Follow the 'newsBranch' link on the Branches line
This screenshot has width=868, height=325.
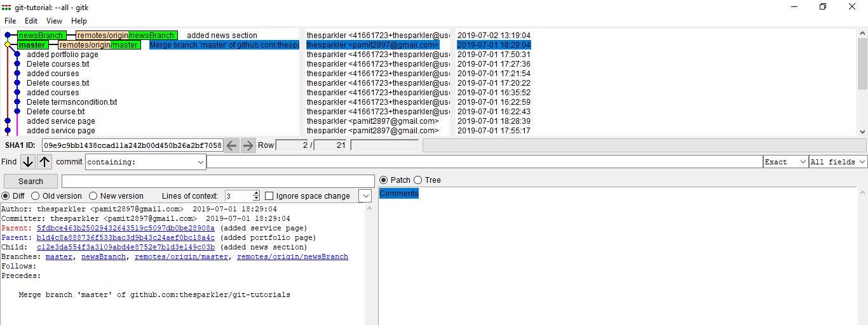104,256
